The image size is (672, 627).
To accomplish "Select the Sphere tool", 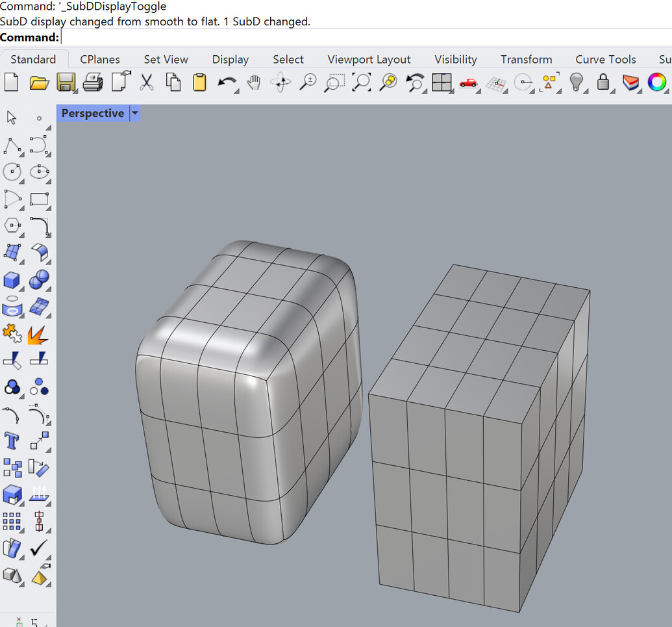I will [38, 280].
